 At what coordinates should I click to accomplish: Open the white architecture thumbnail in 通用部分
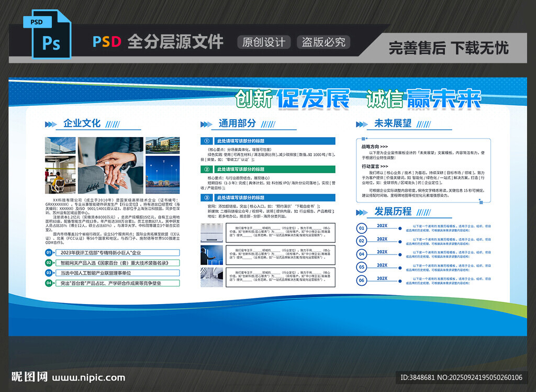point(211,277)
